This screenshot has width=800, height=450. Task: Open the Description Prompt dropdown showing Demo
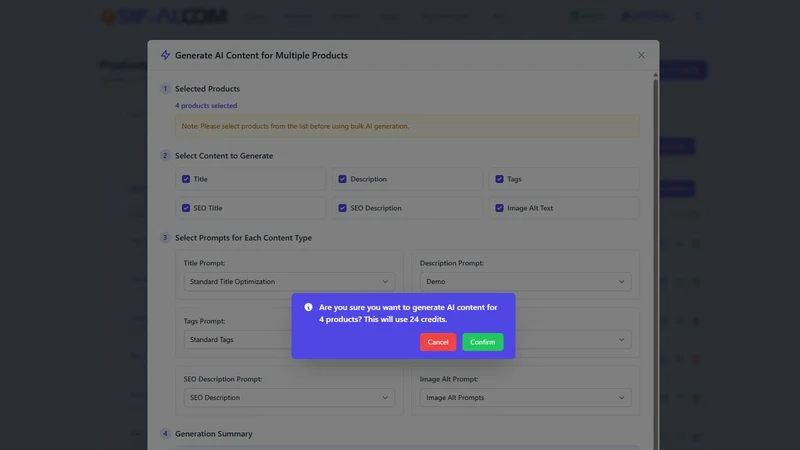pos(526,282)
